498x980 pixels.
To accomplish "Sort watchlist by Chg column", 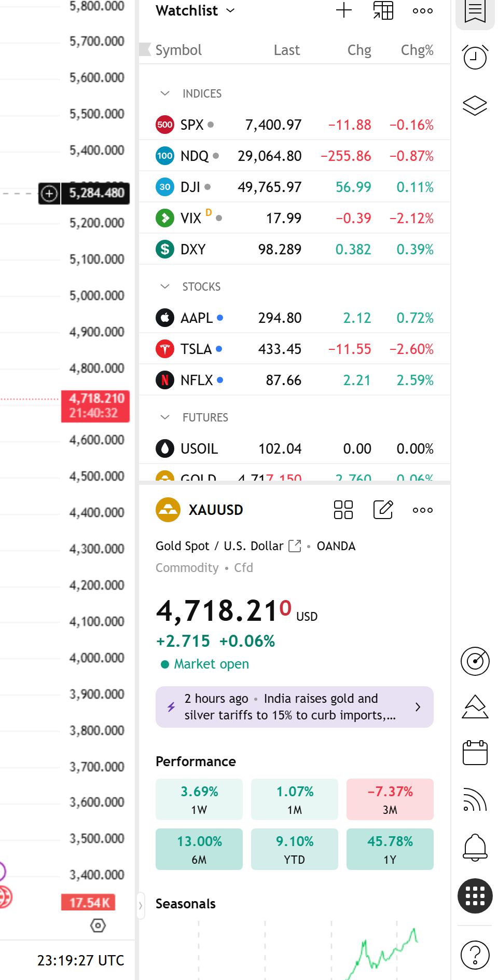I will pyautogui.click(x=359, y=50).
